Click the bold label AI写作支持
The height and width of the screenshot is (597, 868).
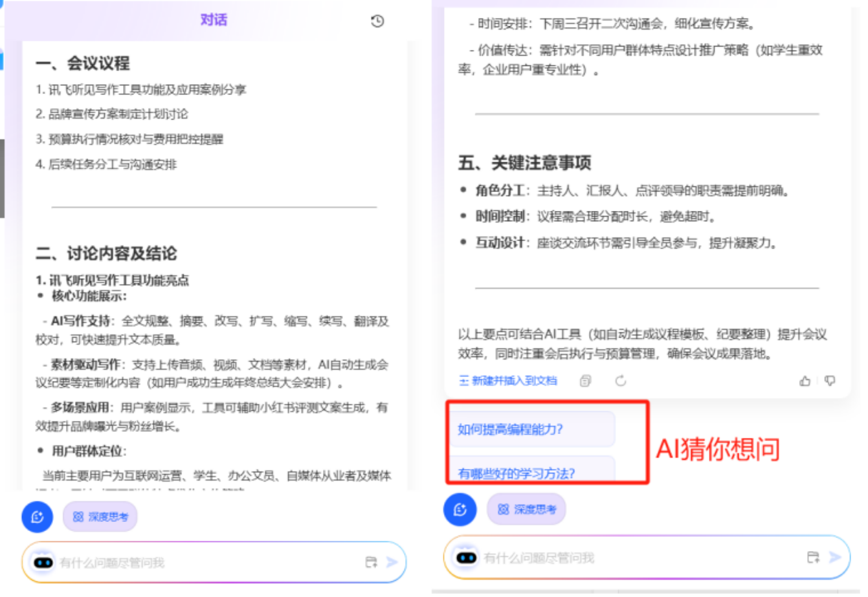(81, 321)
